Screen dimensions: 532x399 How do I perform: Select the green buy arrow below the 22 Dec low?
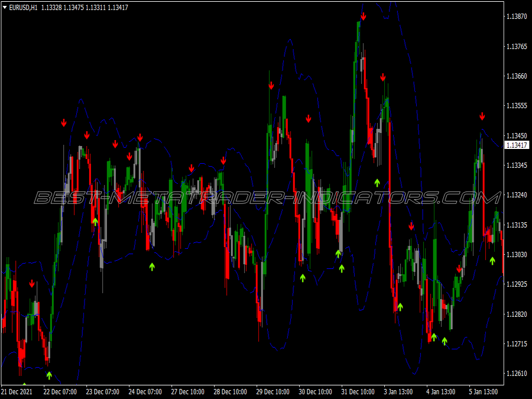pos(49,375)
